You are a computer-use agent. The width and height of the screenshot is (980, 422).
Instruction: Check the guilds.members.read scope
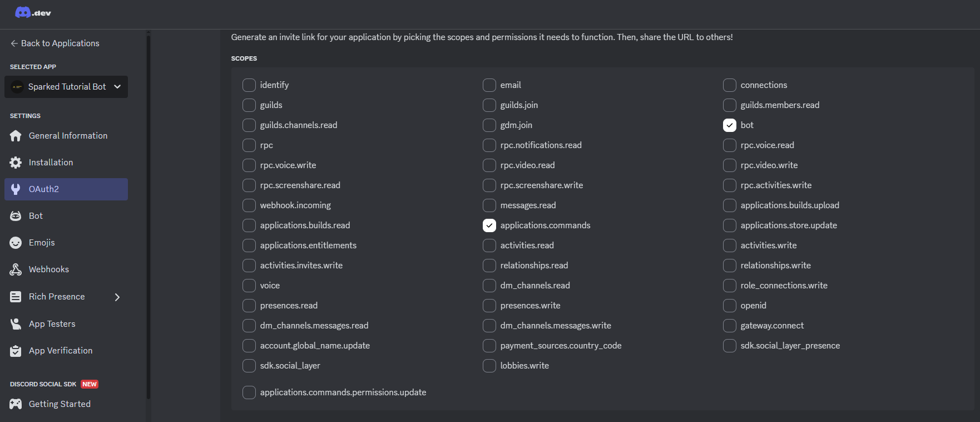click(730, 105)
